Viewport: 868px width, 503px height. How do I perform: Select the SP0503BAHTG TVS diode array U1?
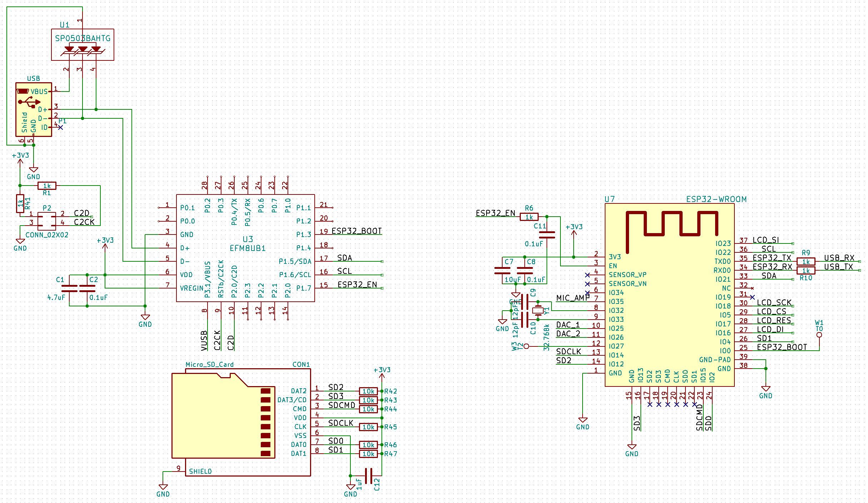point(83,45)
